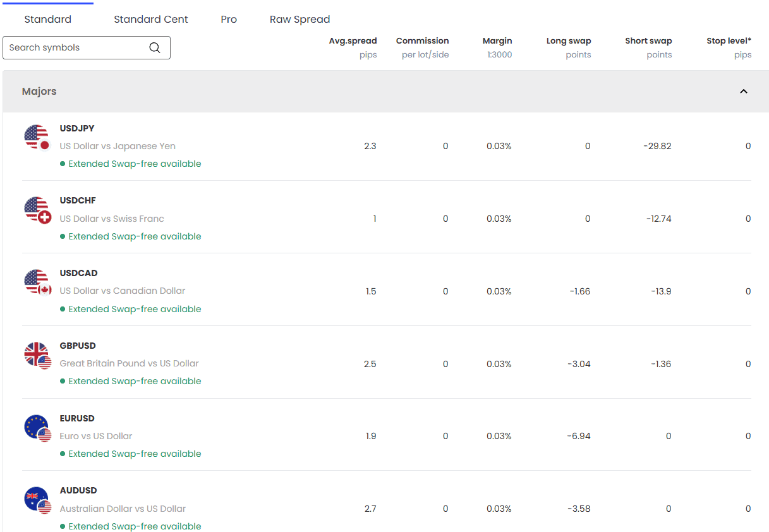Click AUDUSD Extended Swap-free available label
This screenshot has height=532, width=769.
tap(131, 526)
